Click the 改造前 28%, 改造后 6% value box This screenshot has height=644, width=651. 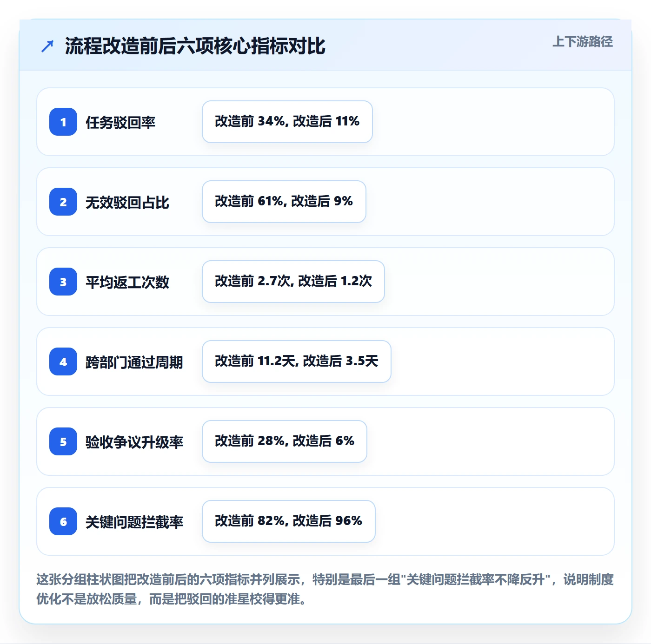285,441
